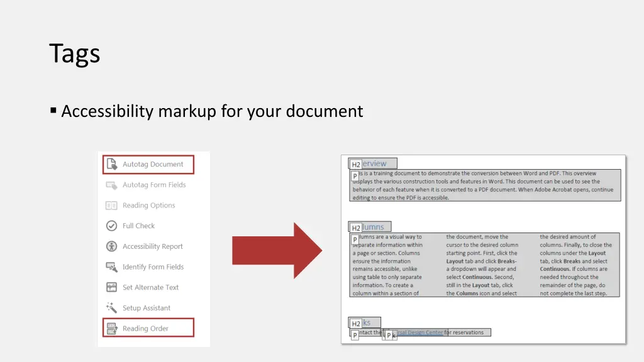Click the H2 tag on Links heading

pos(356,324)
